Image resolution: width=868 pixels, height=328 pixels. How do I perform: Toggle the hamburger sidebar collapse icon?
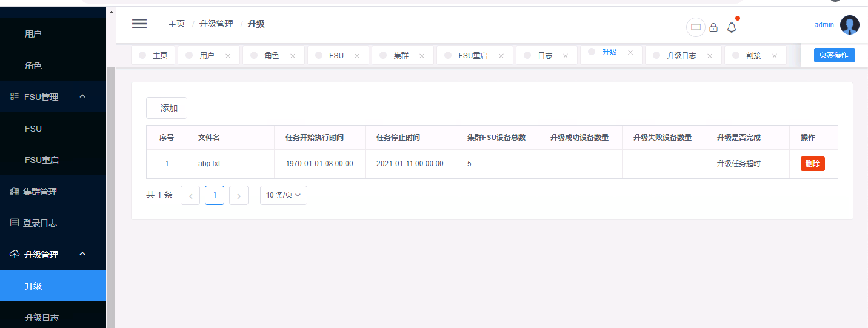[x=139, y=24]
